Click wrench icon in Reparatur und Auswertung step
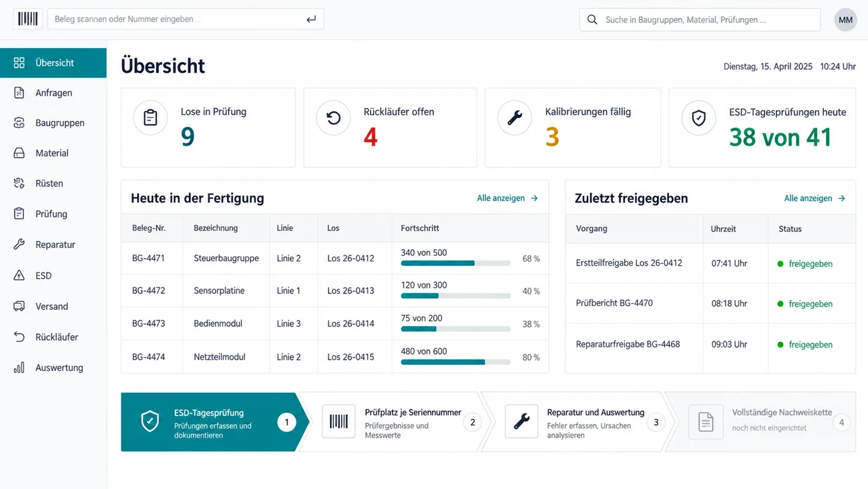 (521, 422)
